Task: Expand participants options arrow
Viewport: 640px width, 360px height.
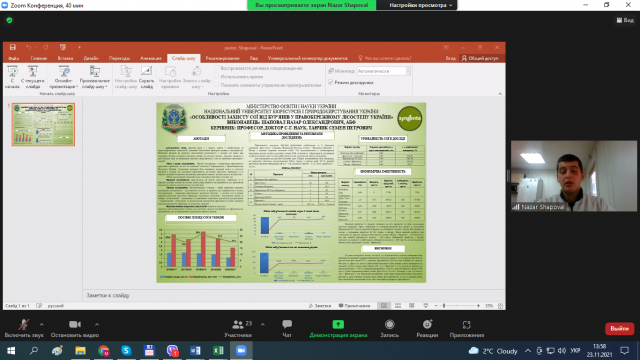Action: pos(262,324)
